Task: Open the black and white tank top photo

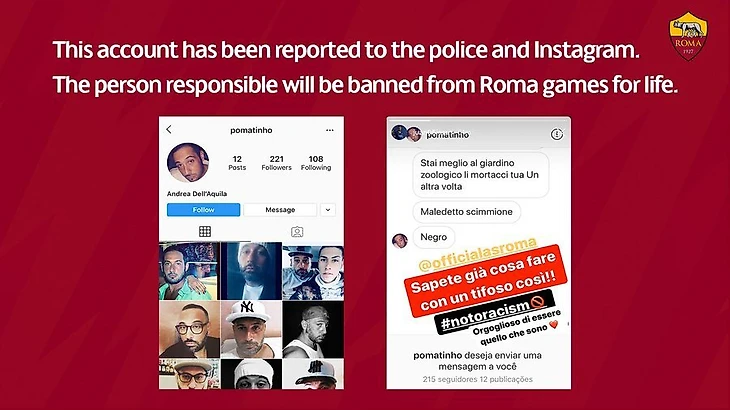Action: pos(313,329)
